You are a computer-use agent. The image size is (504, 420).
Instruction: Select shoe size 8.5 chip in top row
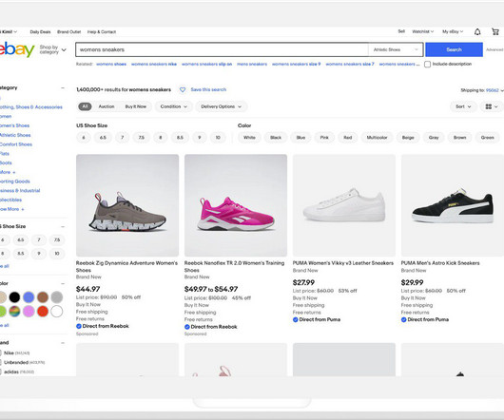pos(180,138)
